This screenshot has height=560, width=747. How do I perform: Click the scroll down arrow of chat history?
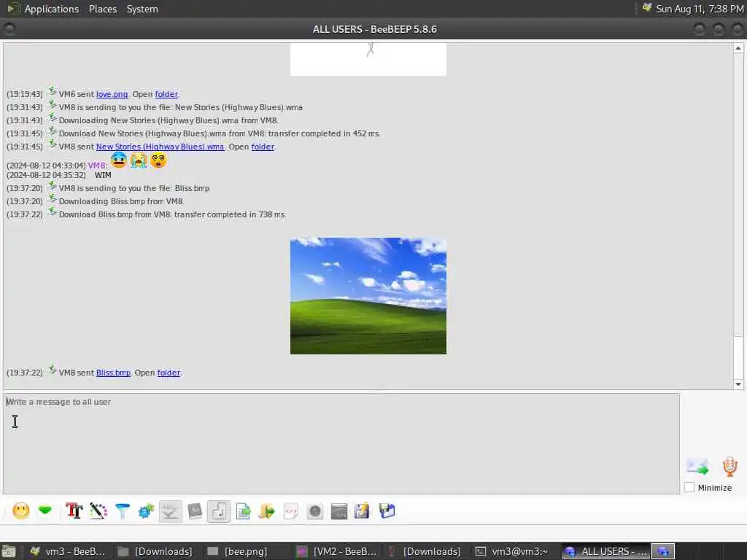[738, 384]
